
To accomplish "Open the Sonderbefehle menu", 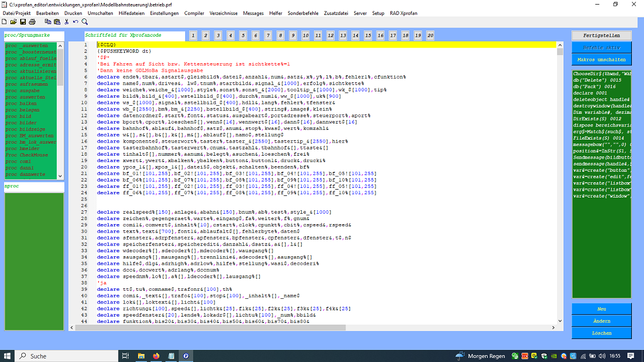I will tap(303, 13).
